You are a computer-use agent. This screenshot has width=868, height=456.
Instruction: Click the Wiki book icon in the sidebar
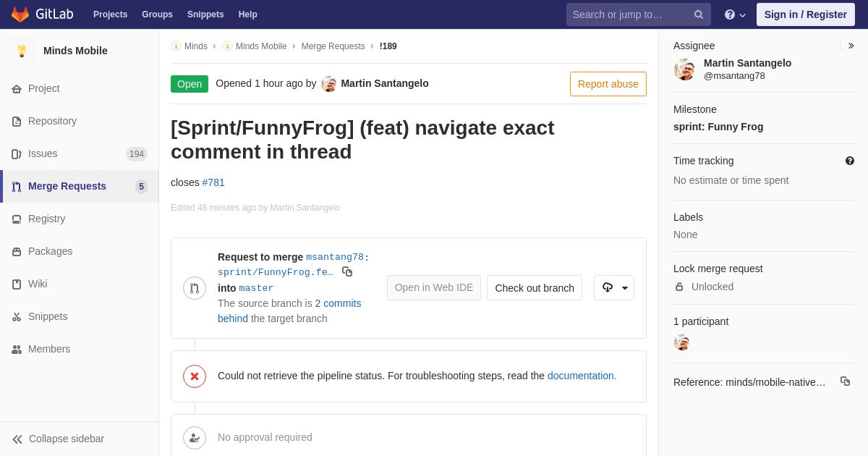[17, 284]
